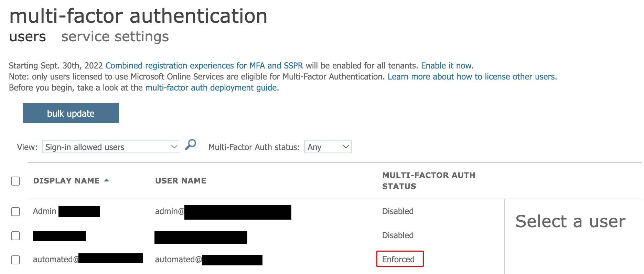Open the multi-factor auth deployment guide link
Image resolution: width=644 pixels, height=274 pixels.
212,88
